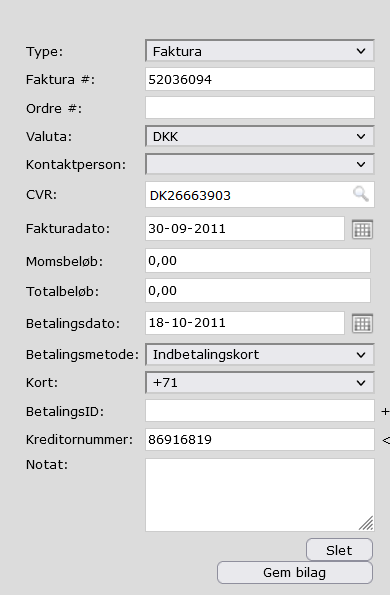Image resolution: width=390 pixels, height=595 pixels.
Task: Click the Fakturadato: label
Action: click(x=68, y=229)
